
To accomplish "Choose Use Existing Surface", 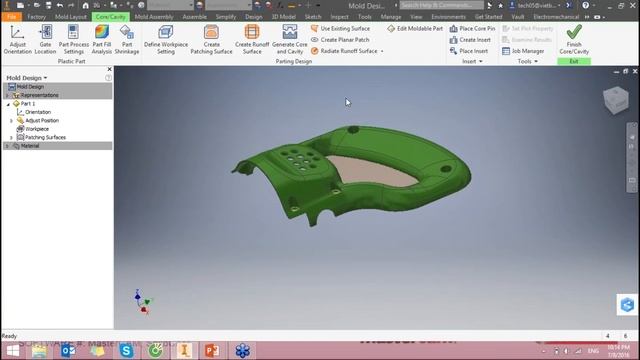I will (x=340, y=29).
